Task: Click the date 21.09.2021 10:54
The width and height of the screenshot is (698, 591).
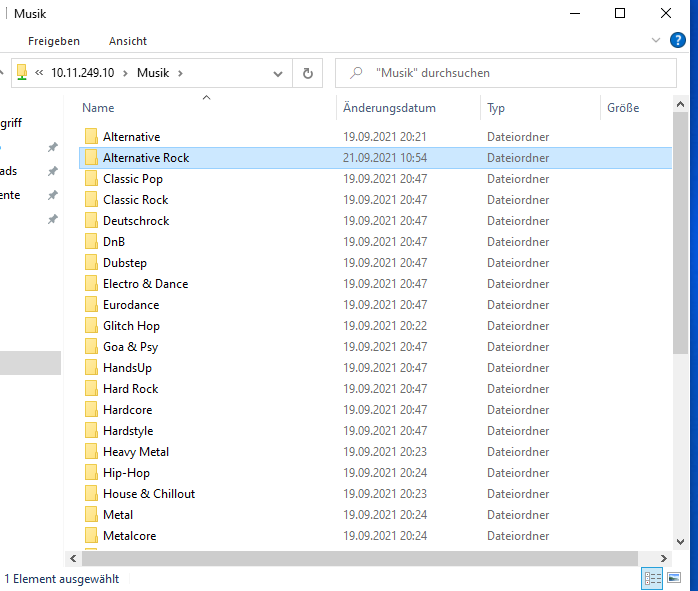Action: pos(385,158)
